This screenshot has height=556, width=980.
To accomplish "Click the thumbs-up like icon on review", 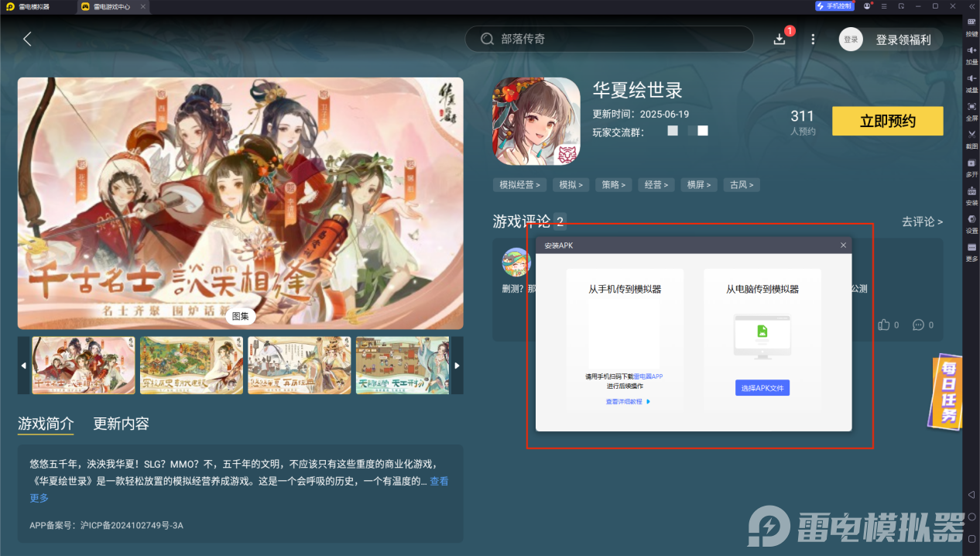I will click(884, 324).
